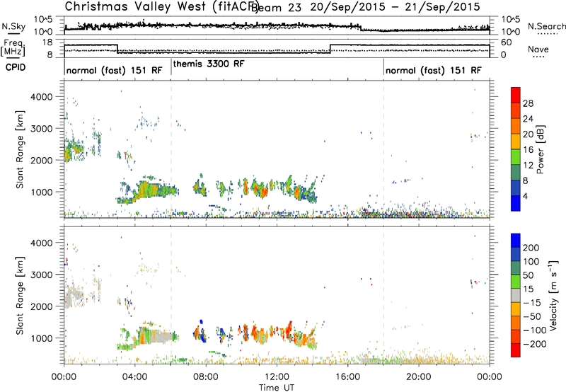Click the red -200 segment of the Velocity color bar
Screen dimensions: 566x392
coord(516,350)
